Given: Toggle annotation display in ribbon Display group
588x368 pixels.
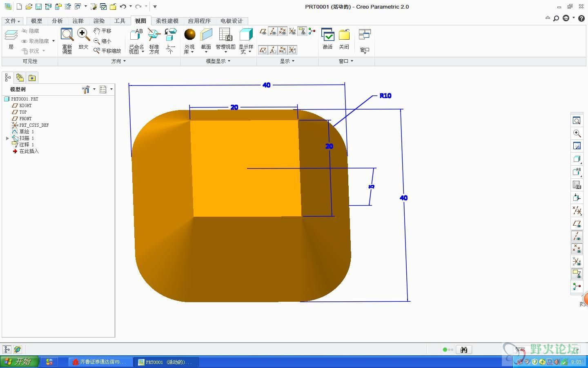Looking at the screenshot, I should pos(302,31).
